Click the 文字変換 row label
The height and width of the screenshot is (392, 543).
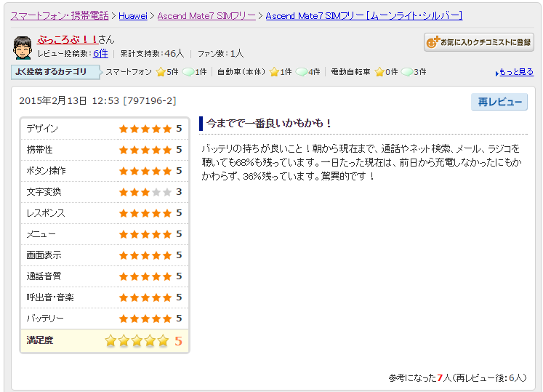tap(44, 192)
